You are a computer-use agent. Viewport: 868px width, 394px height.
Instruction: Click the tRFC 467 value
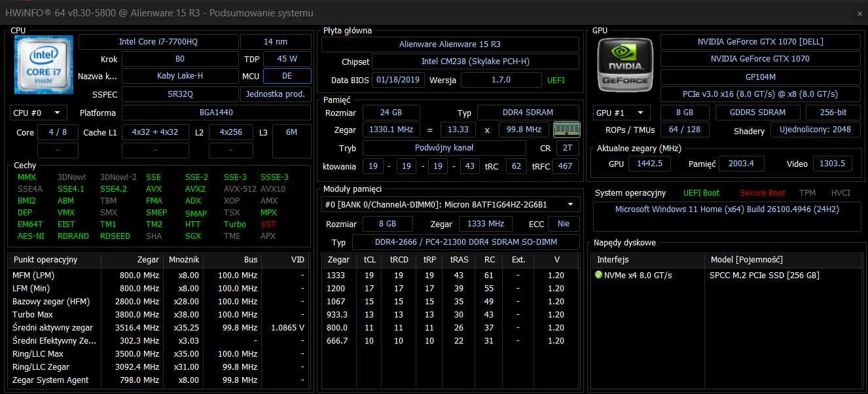pyautogui.click(x=567, y=166)
